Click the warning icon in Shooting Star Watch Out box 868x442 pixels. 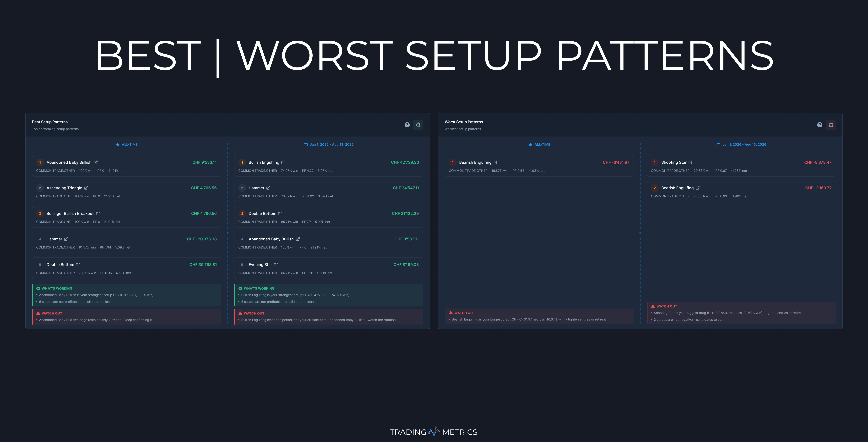pyautogui.click(x=653, y=306)
